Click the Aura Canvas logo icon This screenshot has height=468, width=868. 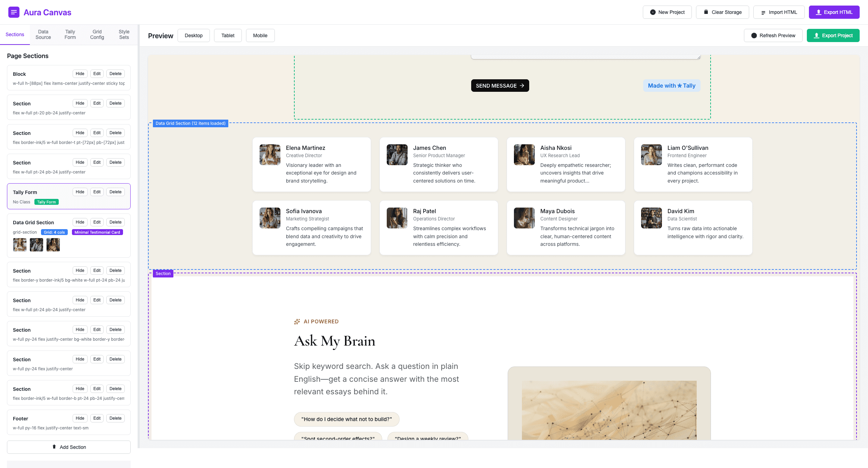pos(14,12)
